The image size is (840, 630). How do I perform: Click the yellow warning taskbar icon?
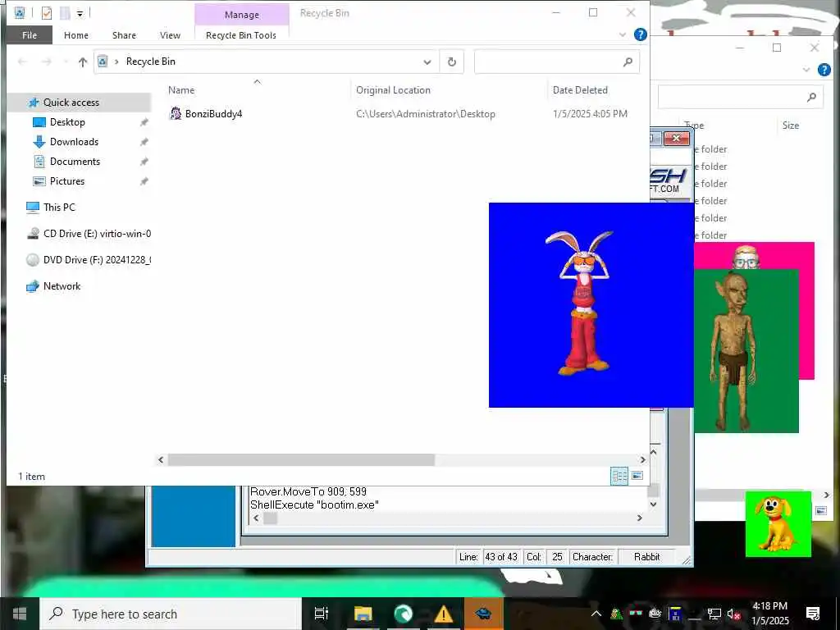pyautogui.click(x=444, y=614)
